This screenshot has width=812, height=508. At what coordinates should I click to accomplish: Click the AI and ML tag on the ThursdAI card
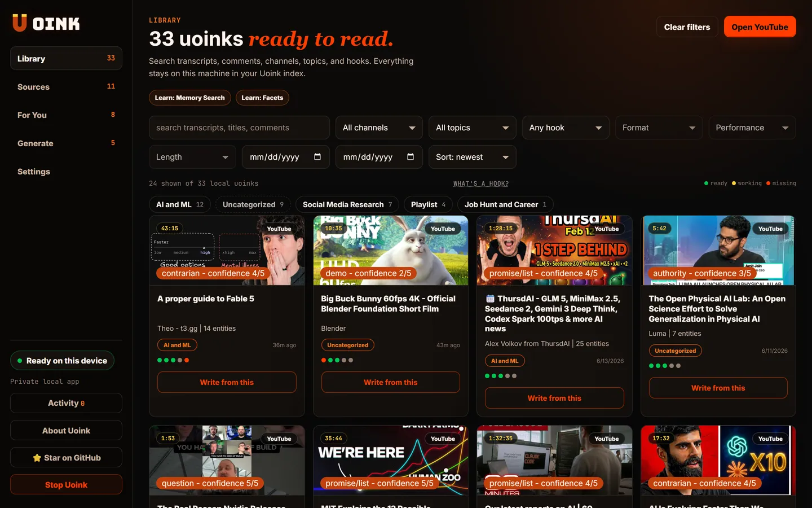click(505, 361)
